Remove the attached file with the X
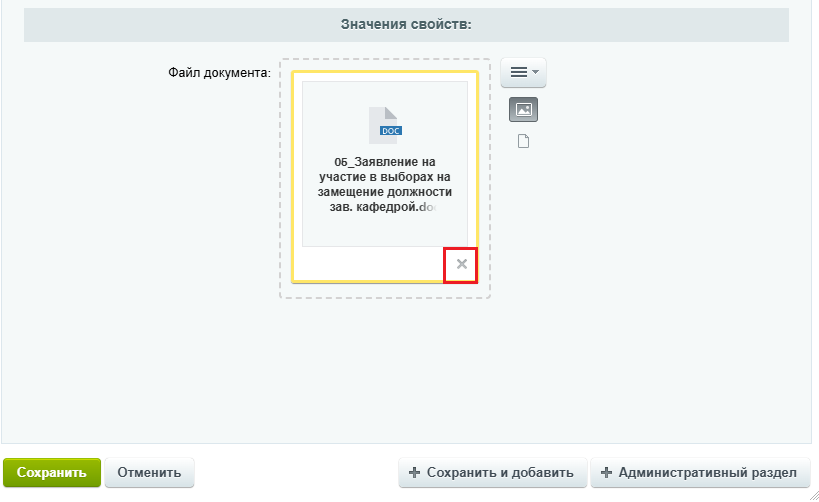The image size is (819, 502). pos(461,264)
